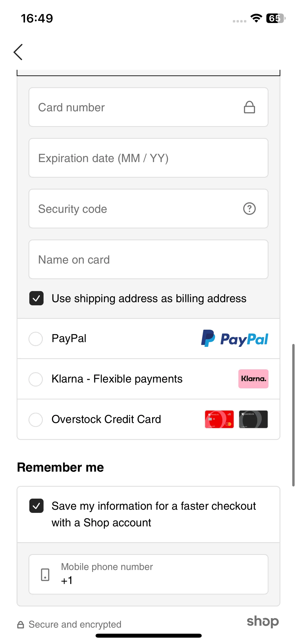The width and height of the screenshot is (297, 644).
Task: Click the PayPal logo
Action: [234, 338]
